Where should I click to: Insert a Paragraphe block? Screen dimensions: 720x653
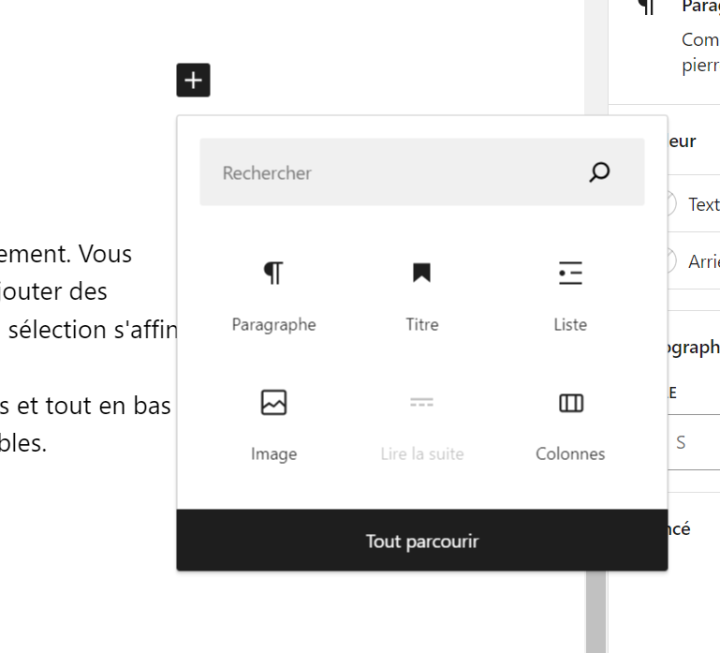pos(274,295)
